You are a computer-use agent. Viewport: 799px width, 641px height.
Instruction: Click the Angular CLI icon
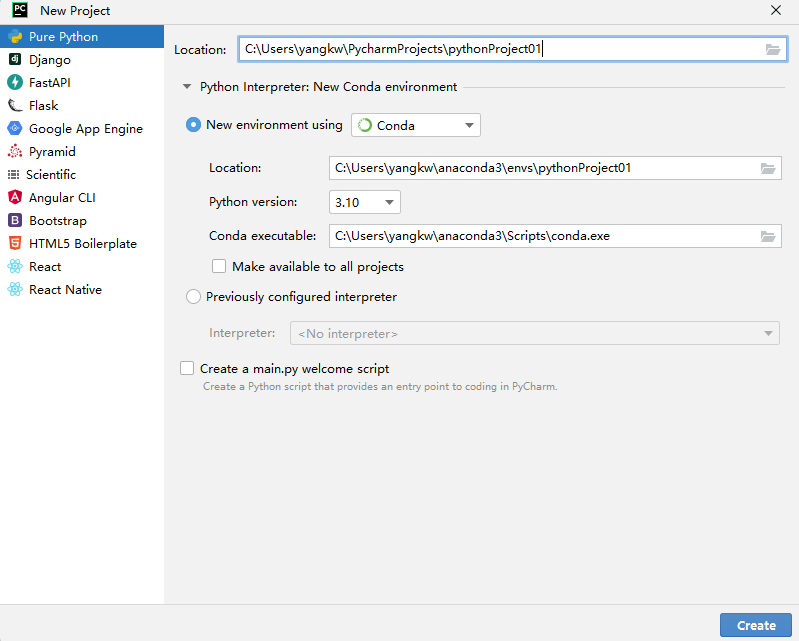point(15,197)
